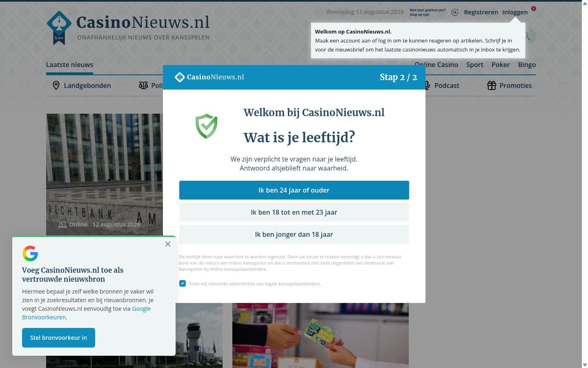Click the laptop icon beside Online label
Screen dimensions: 588x368
(62, 224)
